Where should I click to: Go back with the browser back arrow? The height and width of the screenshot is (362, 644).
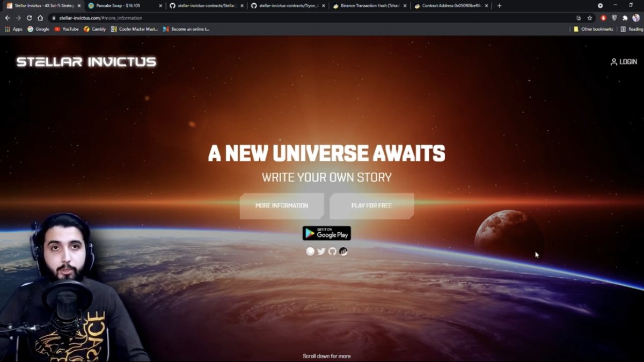click(8, 18)
